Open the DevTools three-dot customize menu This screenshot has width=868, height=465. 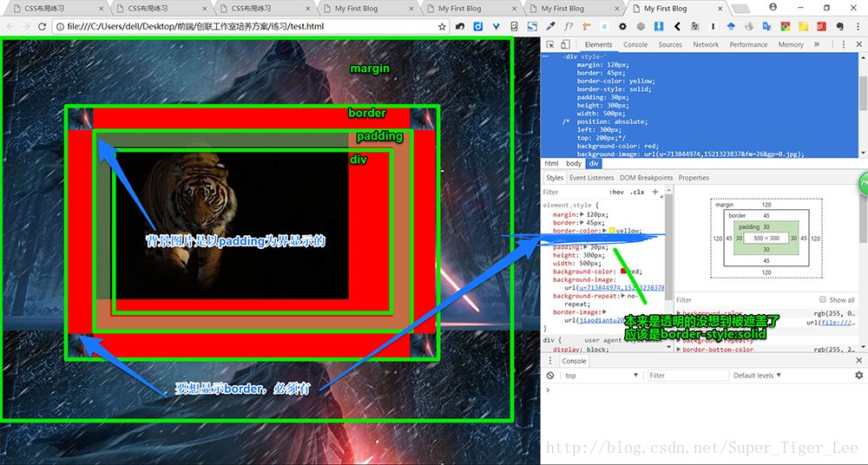[844, 45]
